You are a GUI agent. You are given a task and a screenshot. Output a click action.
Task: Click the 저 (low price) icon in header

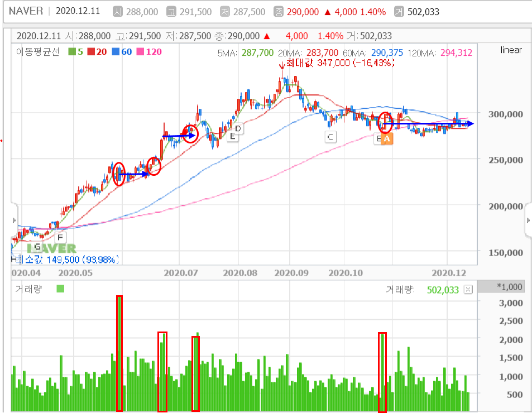coord(224,12)
